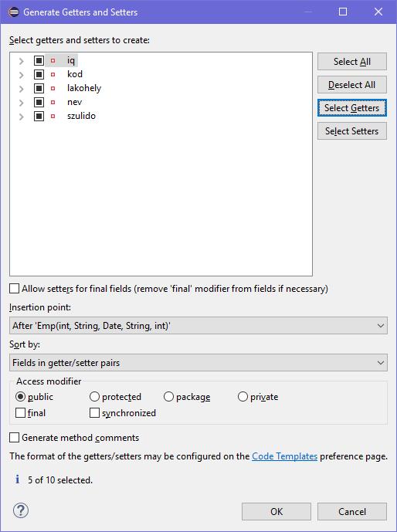Screen dimensions: 397x532
Task: Click the help question mark icon
Action: pyautogui.click(x=21, y=510)
